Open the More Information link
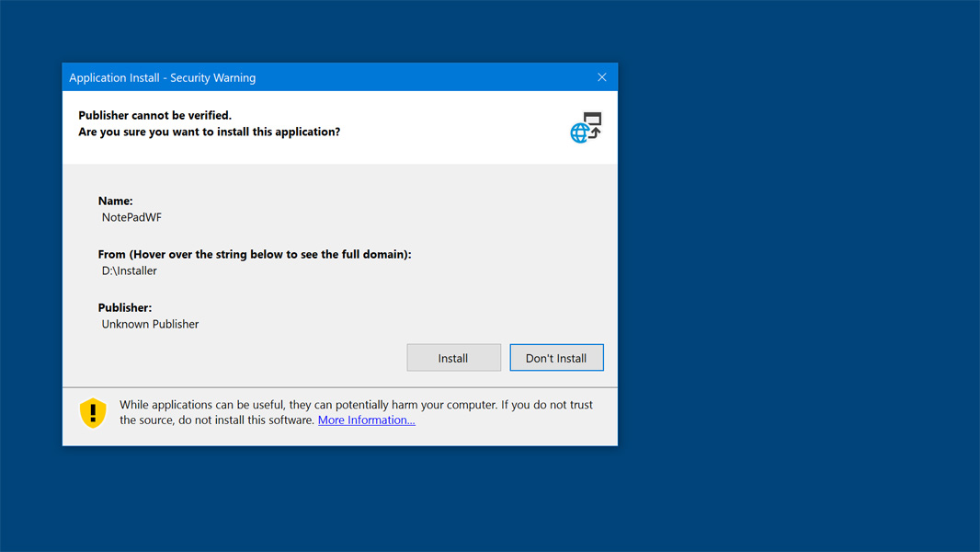 (x=366, y=420)
